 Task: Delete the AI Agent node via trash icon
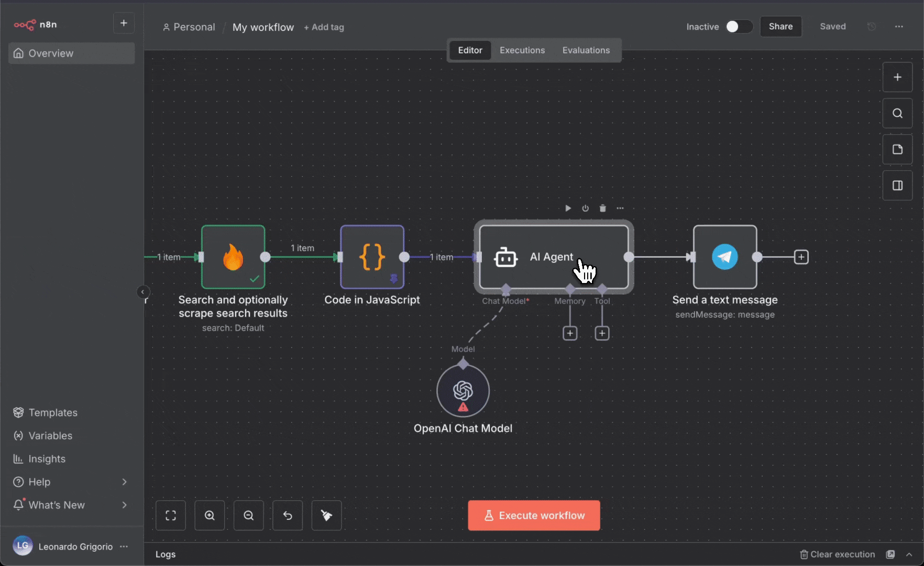602,208
